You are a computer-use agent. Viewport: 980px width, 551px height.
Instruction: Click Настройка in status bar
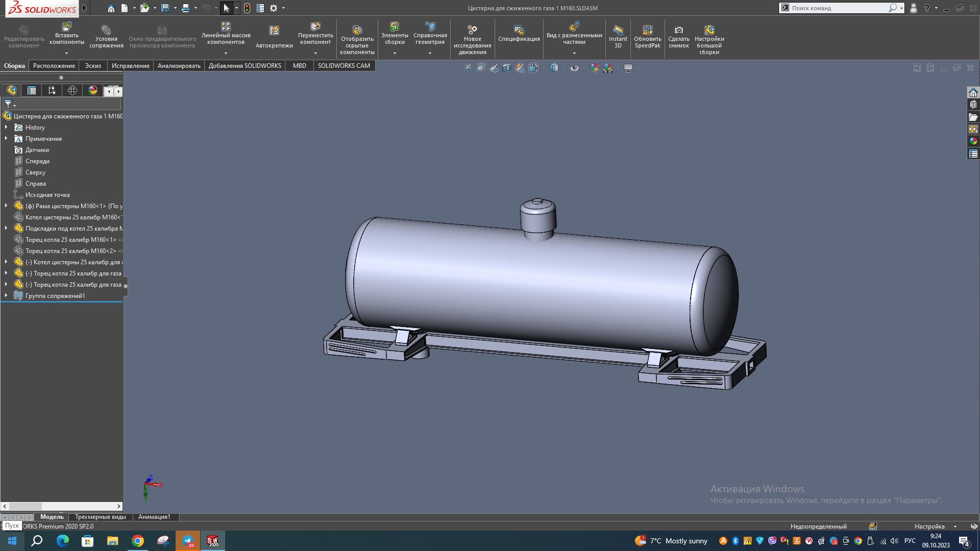pos(929,527)
